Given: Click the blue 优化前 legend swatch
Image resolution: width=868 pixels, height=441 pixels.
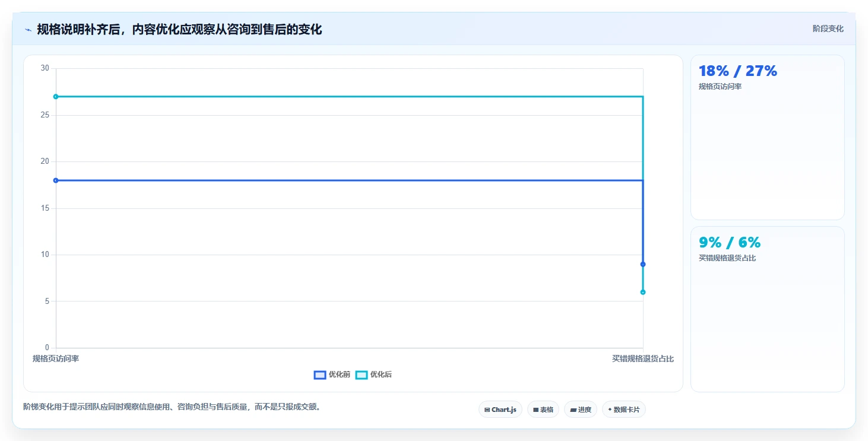Looking at the screenshot, I should point(320,375).
